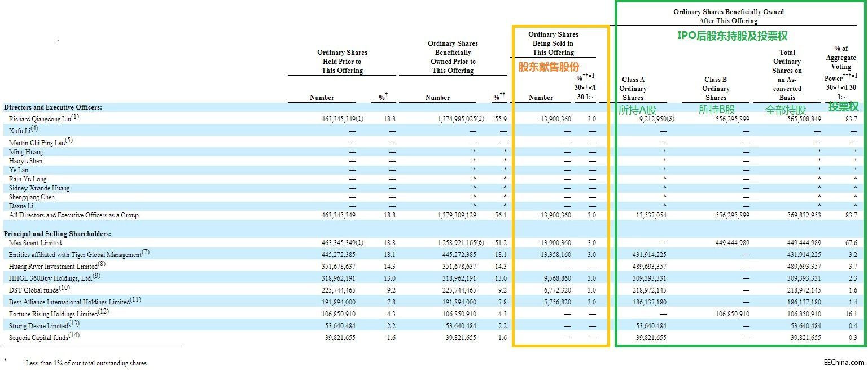
Task: Click "All Directors and Executive Officers as a Group"
Action: tap(73, 215)
